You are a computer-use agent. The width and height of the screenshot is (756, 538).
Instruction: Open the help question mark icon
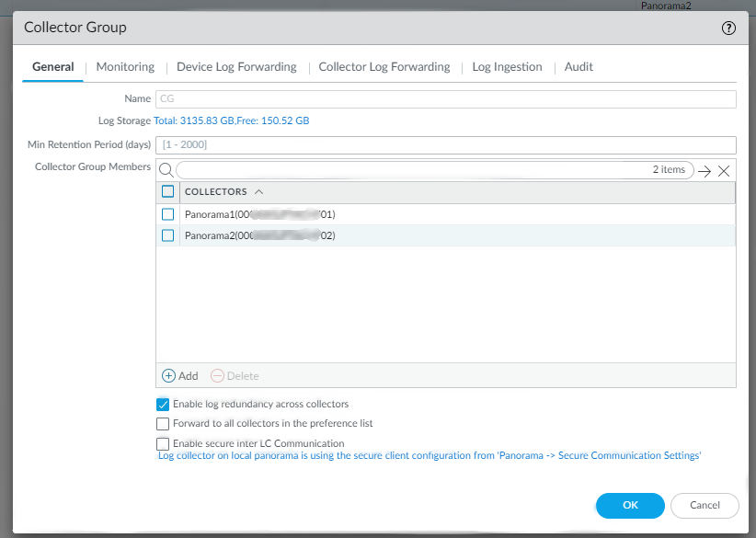729,28
